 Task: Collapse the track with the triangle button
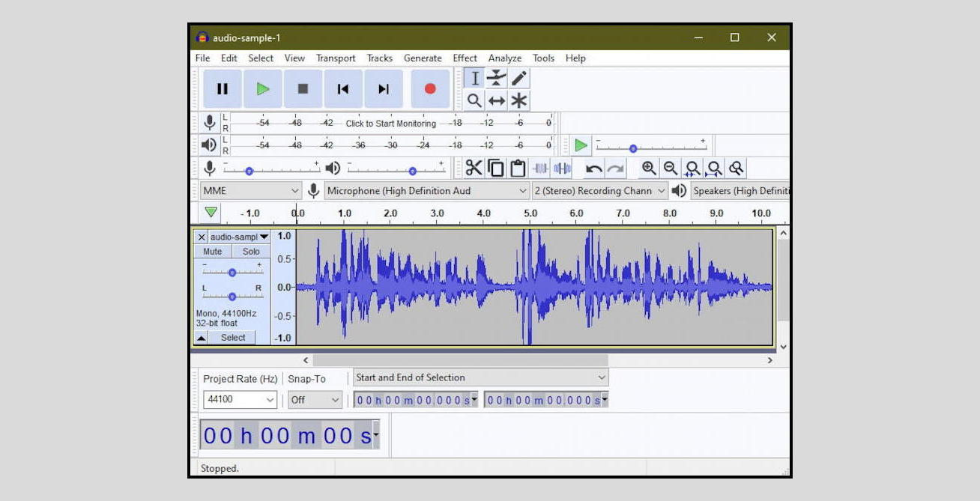(203, 337)
